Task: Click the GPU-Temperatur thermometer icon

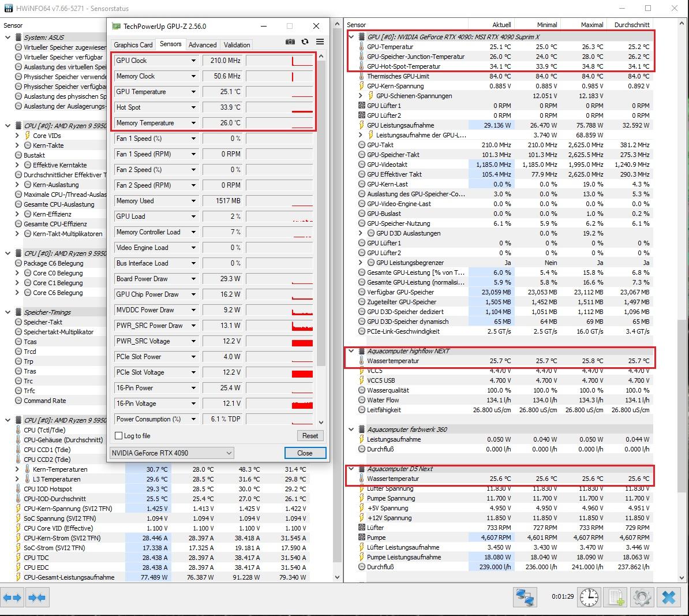Action: click(x=361, y=47)
